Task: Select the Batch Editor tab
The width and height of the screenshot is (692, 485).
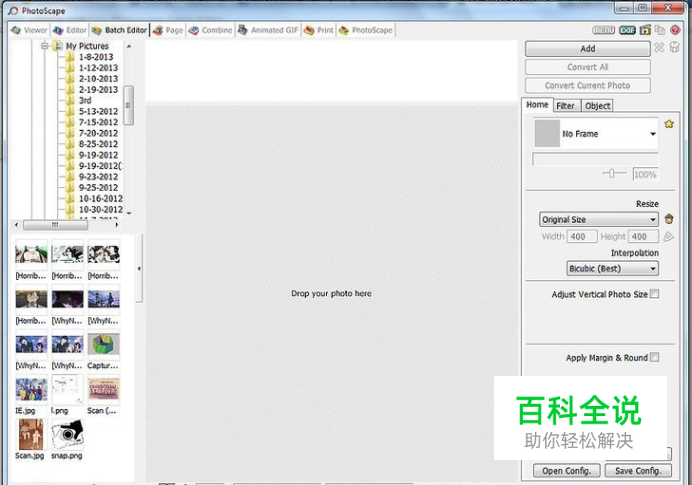Action: tap(119, 30)
